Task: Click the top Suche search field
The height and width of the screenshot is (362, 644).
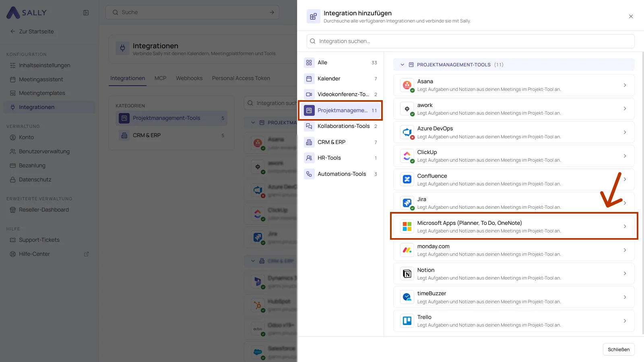Action: pyautogui.click(x=193, y=12)
